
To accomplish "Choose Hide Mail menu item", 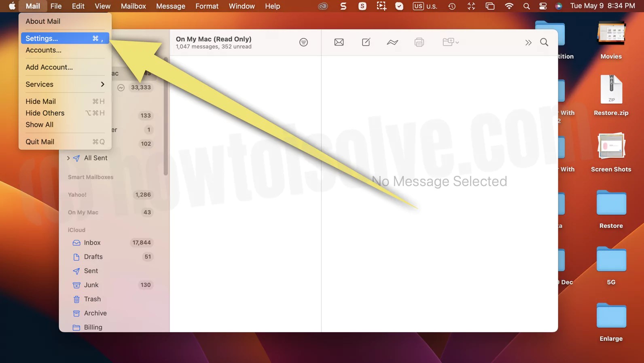I will click(x=65, y=101).
